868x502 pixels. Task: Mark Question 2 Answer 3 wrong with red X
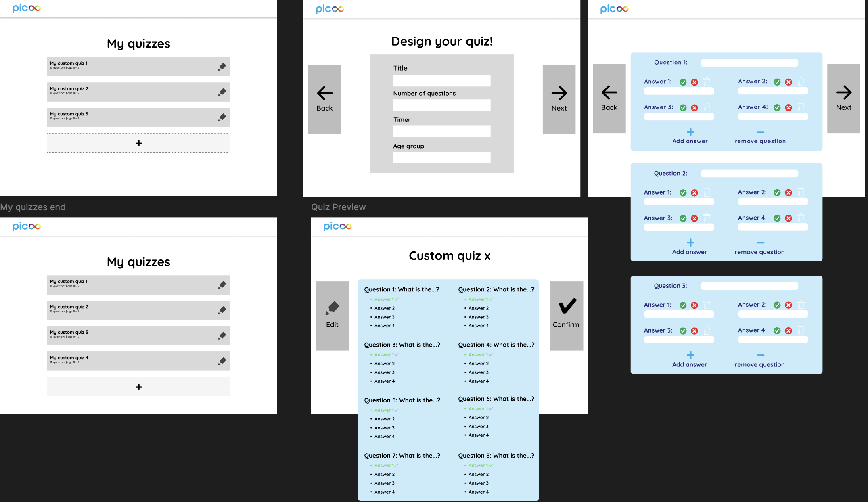pos(694,218)
